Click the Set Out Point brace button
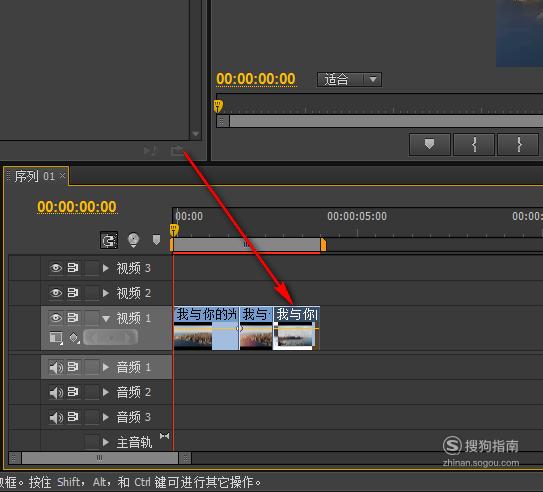Viewport: 543px width, 492px height. 518,144
